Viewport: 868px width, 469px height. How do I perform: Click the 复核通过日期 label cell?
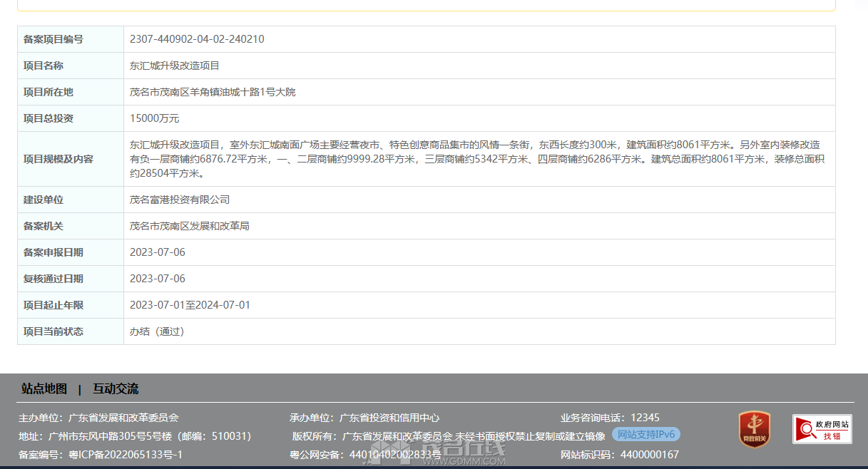pyautogui.click(x=71, y=279)
